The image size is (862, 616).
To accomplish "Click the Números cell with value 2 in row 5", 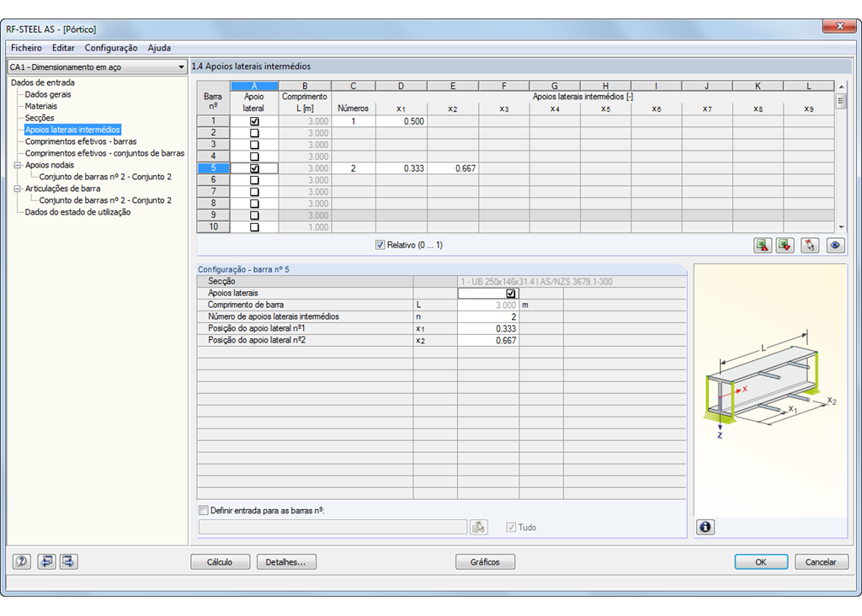I will click(x=354, y=168).
